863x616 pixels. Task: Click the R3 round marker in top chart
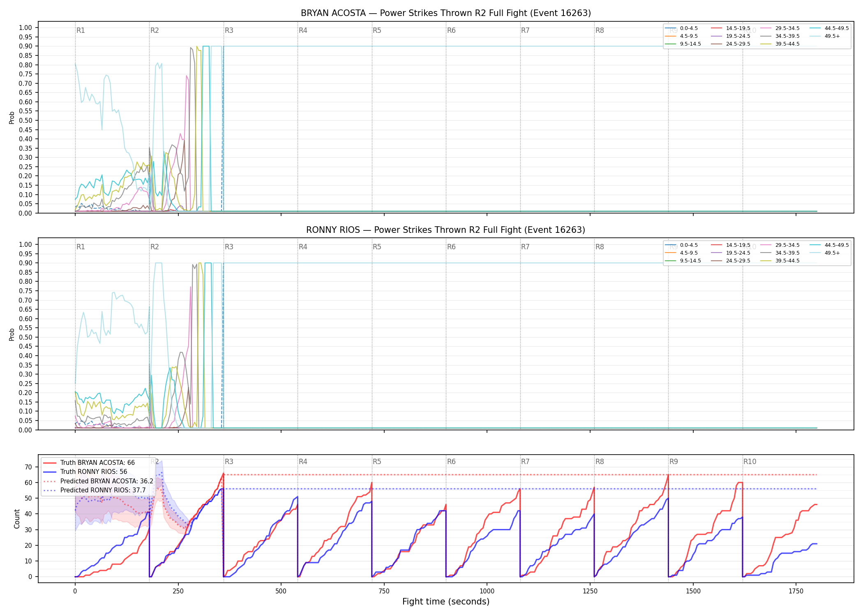[229, 30]
